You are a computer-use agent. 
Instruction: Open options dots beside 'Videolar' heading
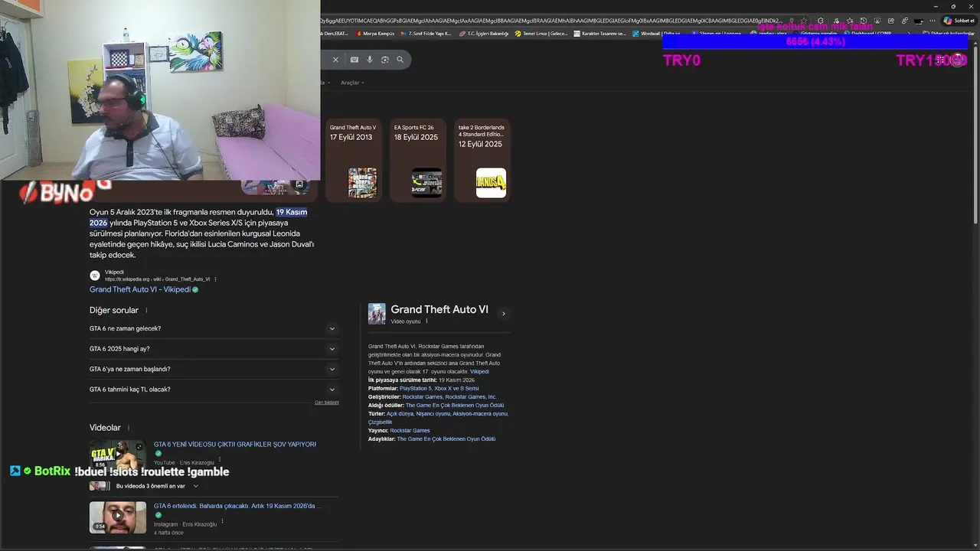pos(129,429)
